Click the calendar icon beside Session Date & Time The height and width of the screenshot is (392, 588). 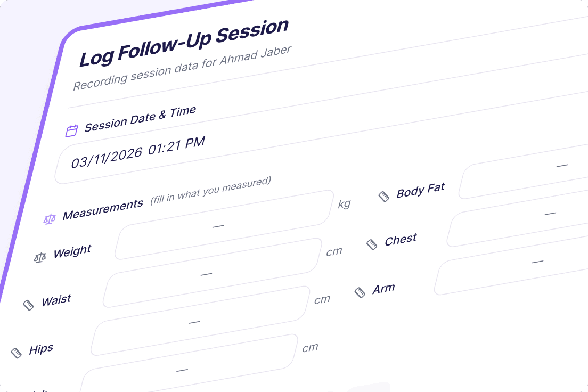[71, 130]
